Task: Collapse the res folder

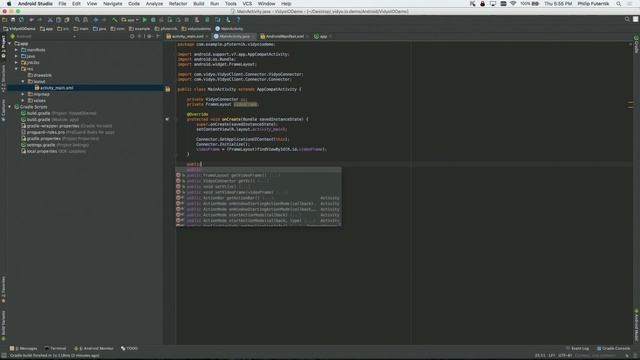Action: (16, 69)
